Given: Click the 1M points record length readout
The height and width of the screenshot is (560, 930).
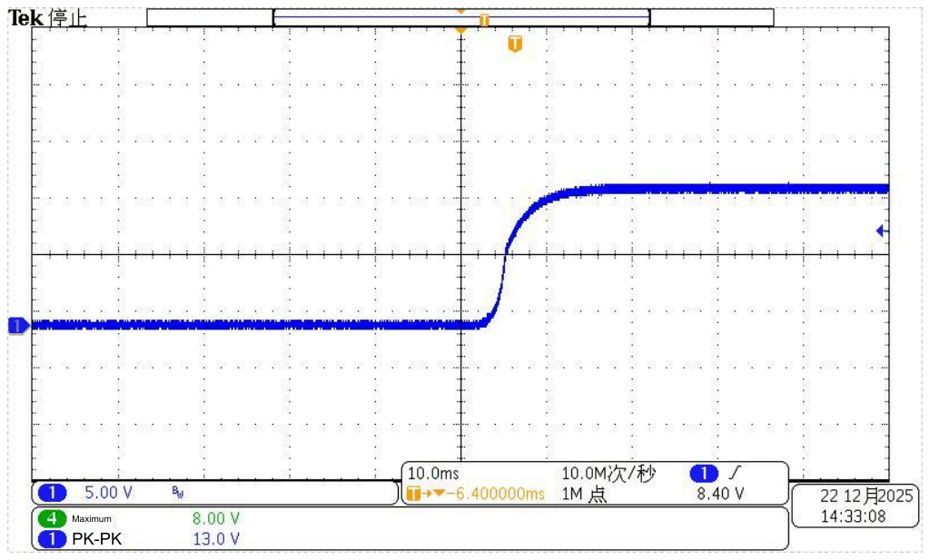Looking at the screenshot, I should coord(584,494).
